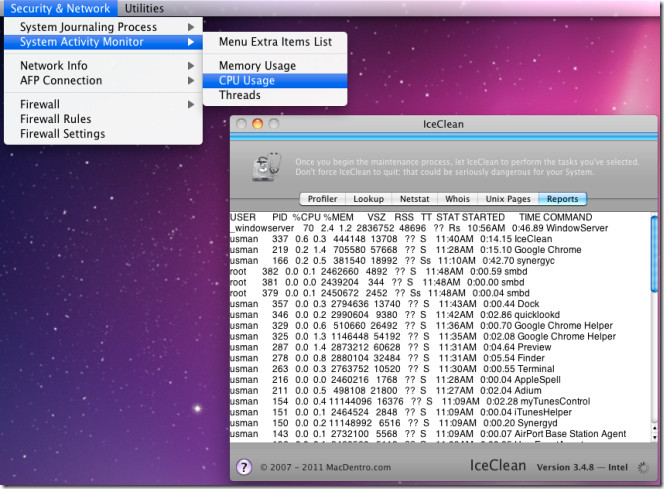The width and height of the screenshot is (664, 489).
Task: Click the Version 3.4.8 — Intel label
Action: [x=582, y=467]
